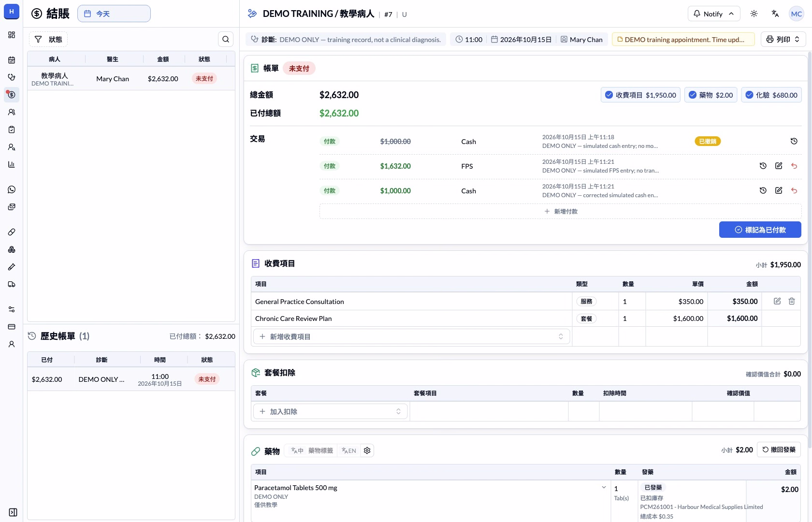
Task: Open the 加入扣除 combo box
Action: tap(330, 411)
